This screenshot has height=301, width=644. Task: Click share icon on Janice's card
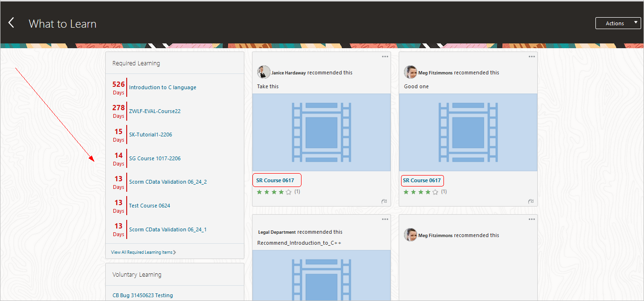384,201
